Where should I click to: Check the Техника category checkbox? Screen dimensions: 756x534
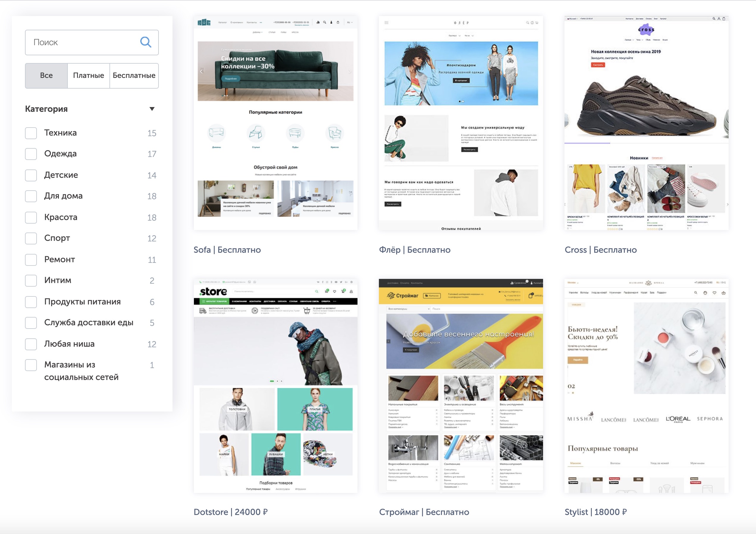[31, 133]
